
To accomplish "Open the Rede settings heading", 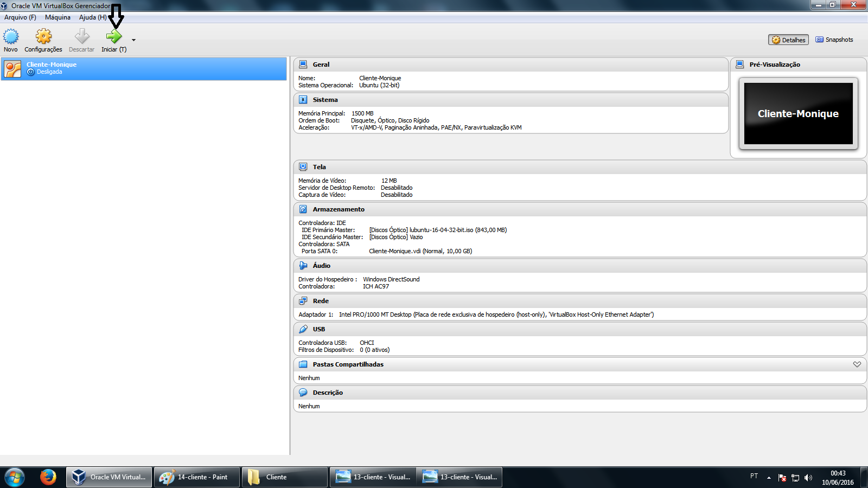I will 321,301.
